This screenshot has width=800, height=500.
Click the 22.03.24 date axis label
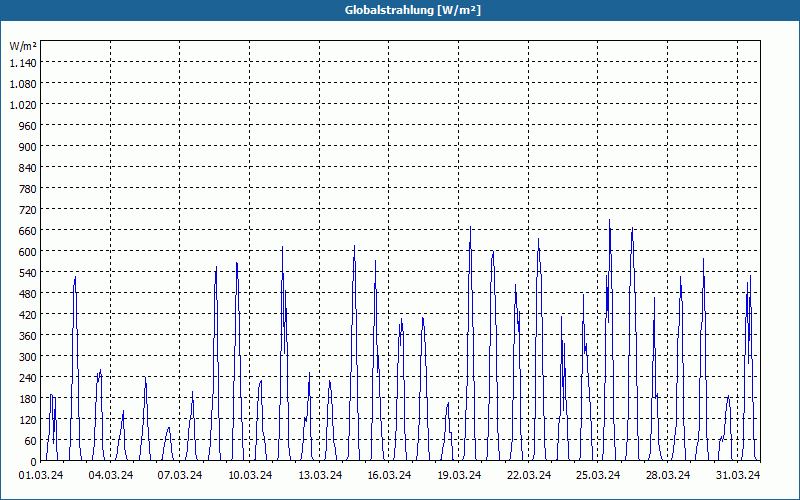[x=529, y=475]
